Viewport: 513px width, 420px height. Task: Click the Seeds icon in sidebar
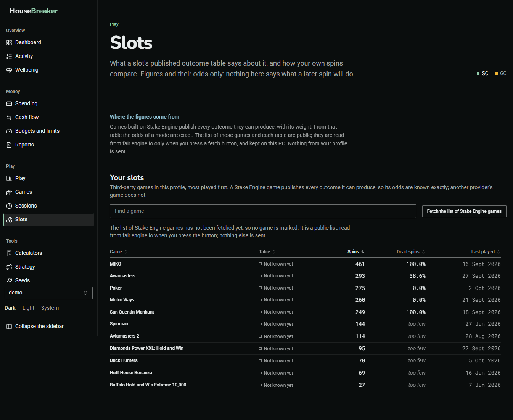(x=9, y=280)
